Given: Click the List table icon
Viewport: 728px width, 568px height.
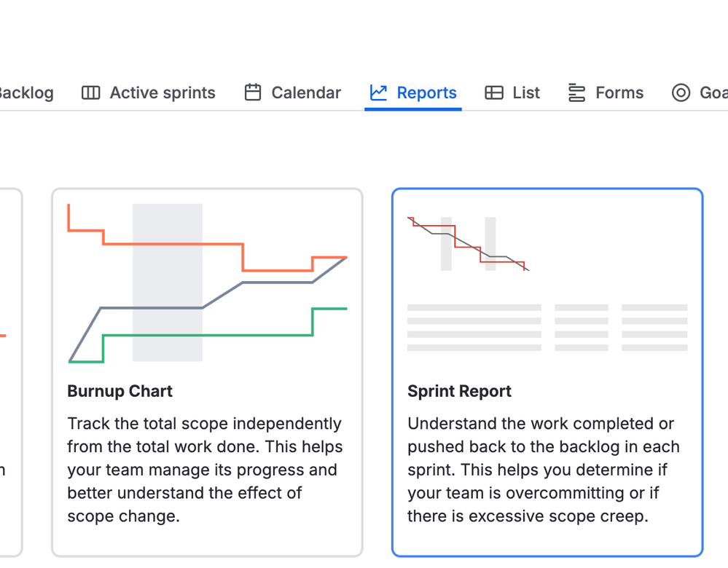Looking at the screenshot, I should [494, 93].
